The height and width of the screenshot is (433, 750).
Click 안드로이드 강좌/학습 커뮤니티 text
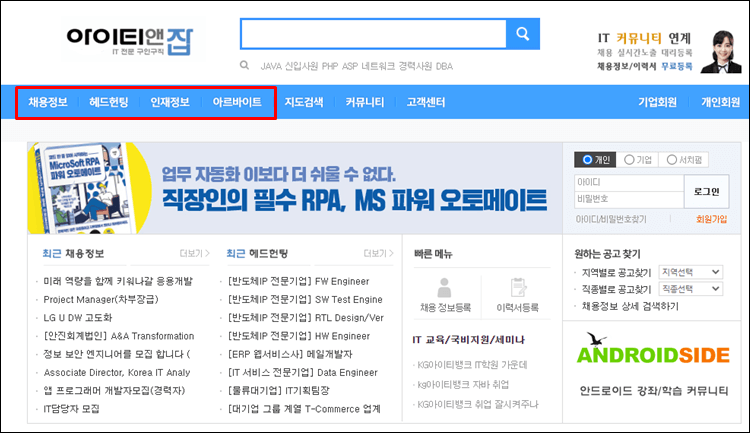tap(654, 391)
